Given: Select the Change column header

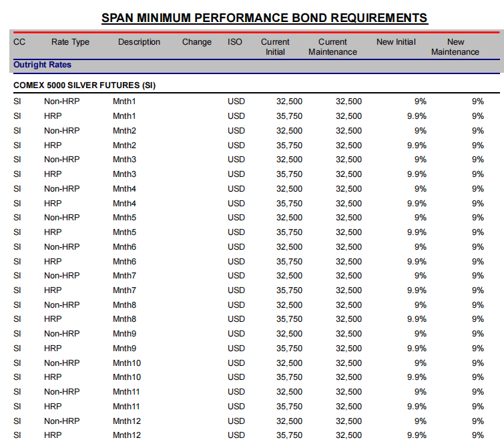Looking at the screenshot, I should click(196, 42).
